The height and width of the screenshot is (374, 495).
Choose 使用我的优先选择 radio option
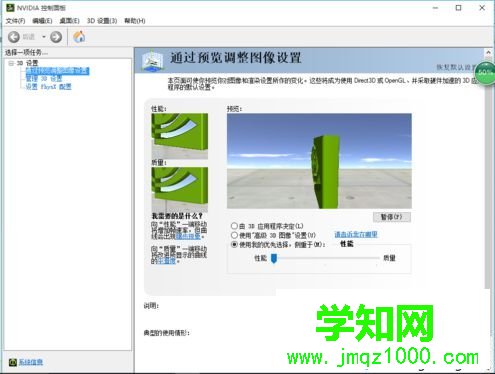pos(234,245)
